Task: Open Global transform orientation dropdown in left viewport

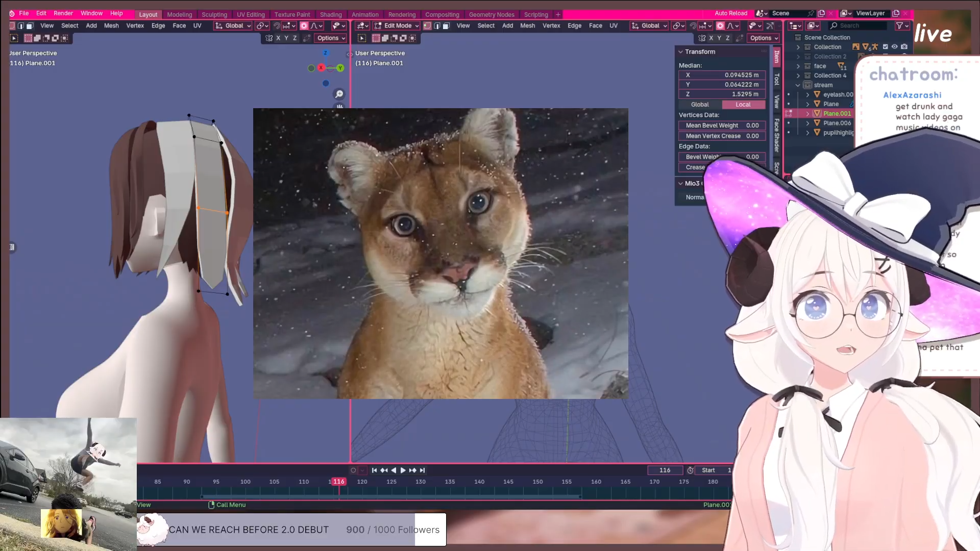Action: pyautogui.click(x=234, y=26)
